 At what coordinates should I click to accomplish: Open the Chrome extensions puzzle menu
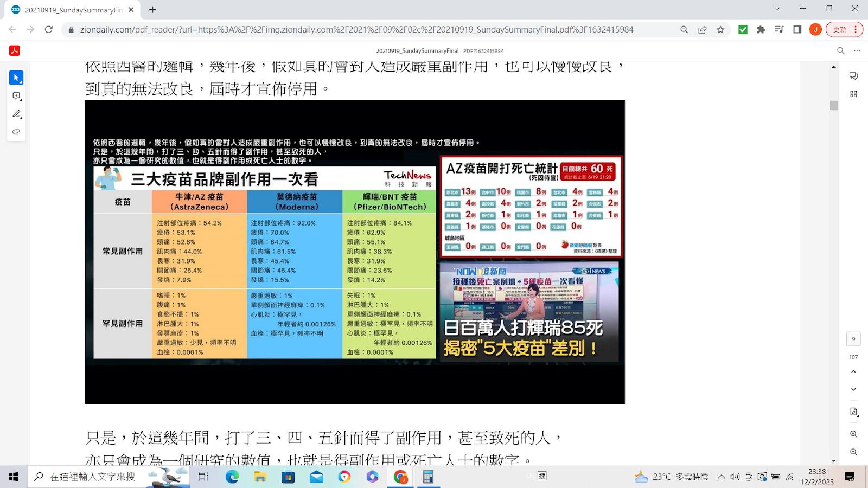[x=761, y=30]
